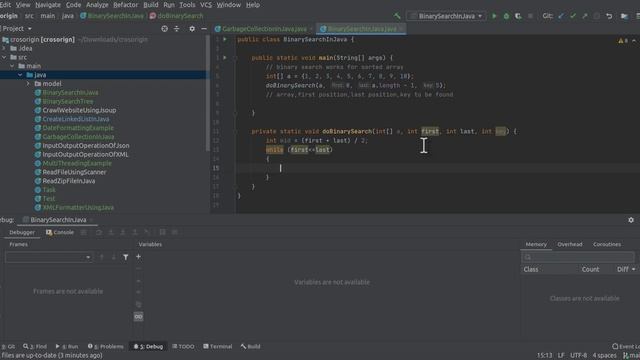Viewport: 640px width, 360px height.
Task: Open the Terminal tool window
Action: tap(218, 346)
